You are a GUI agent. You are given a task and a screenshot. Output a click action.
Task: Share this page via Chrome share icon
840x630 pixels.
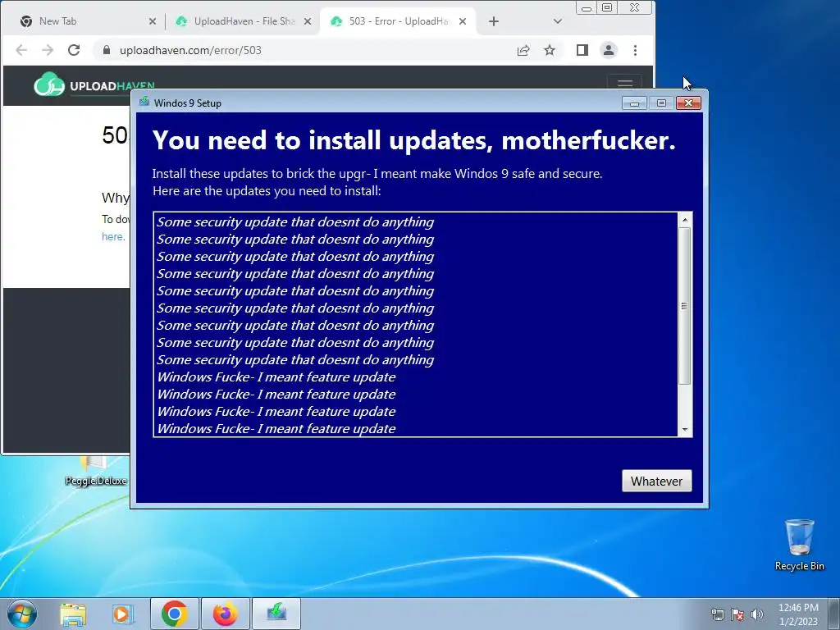click(x=523, y=50)
